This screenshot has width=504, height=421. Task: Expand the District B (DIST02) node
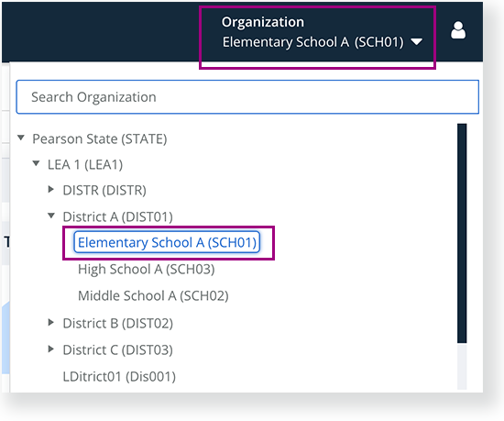[51, 322]
